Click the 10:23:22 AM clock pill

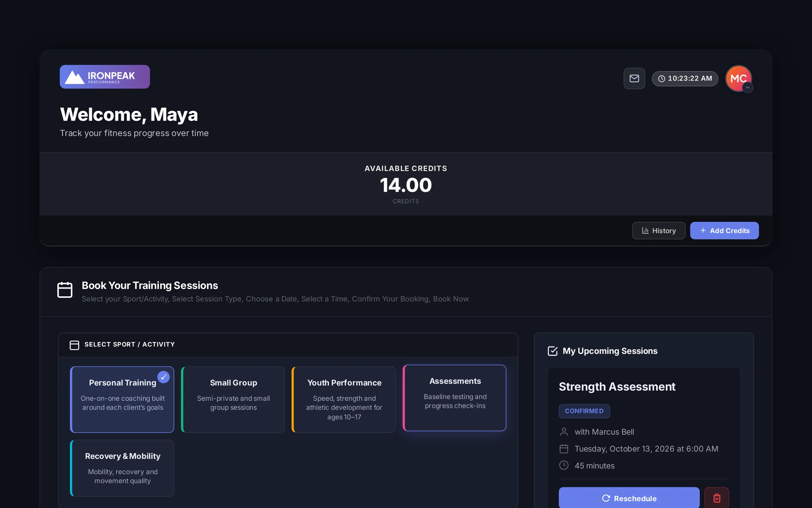[685, 79]
